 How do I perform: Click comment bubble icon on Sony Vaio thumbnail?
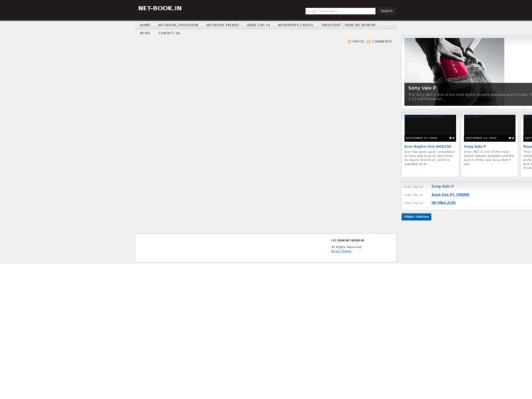click(510, 138)
